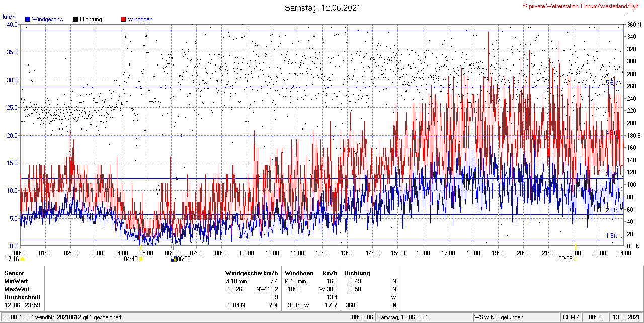This screenshot has height=323, width=644.
Task: Click the km/h axis unit label
Action: pos(10,16)
